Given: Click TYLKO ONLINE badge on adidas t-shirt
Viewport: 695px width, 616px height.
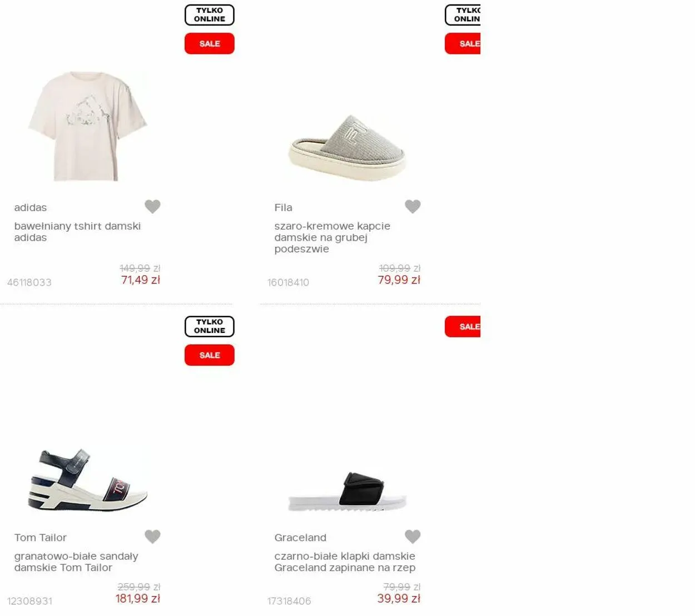Looking at the screenshot, I should [210, 15].
